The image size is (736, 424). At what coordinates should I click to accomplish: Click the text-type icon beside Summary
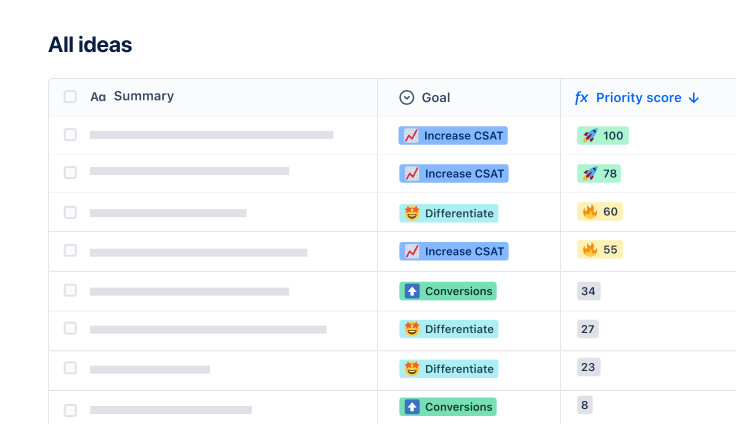click(x=98, y=97)
